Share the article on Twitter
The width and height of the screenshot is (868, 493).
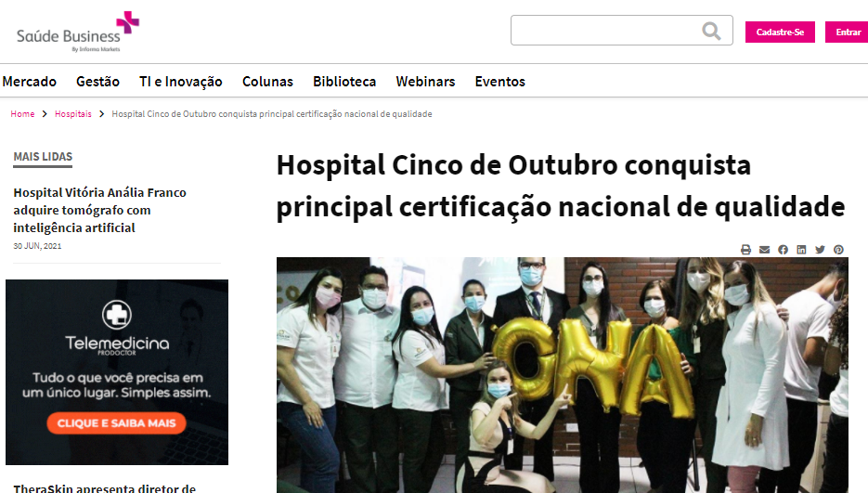pos(820,250)
